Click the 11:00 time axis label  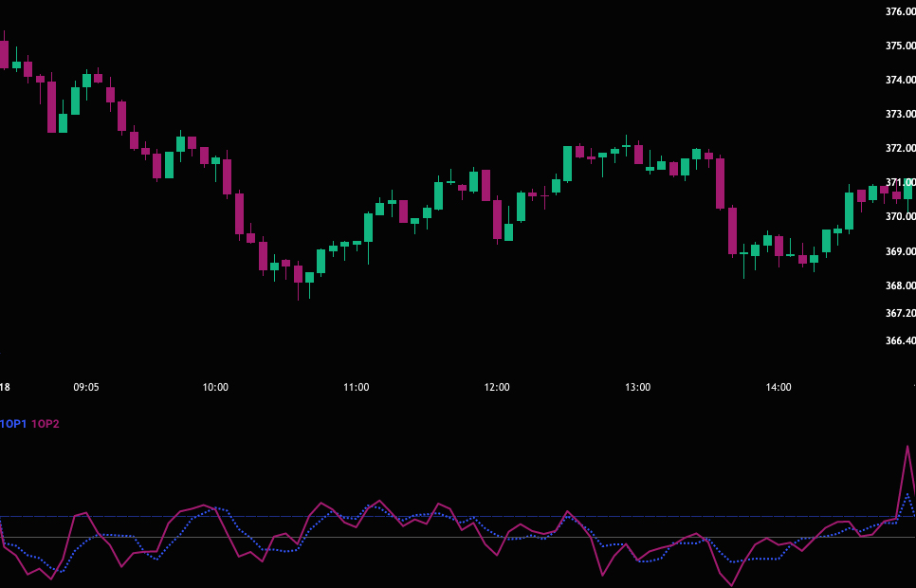click(356, 387)
